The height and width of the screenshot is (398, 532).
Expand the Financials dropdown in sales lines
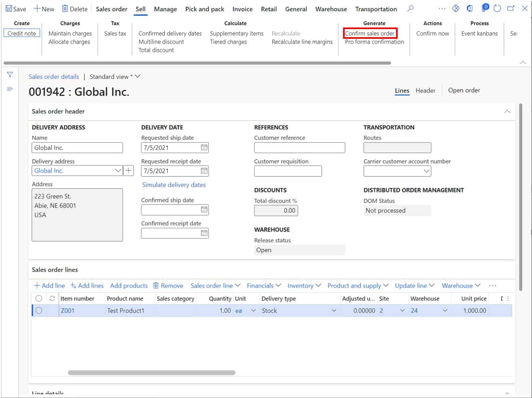[x=263, y=286]
